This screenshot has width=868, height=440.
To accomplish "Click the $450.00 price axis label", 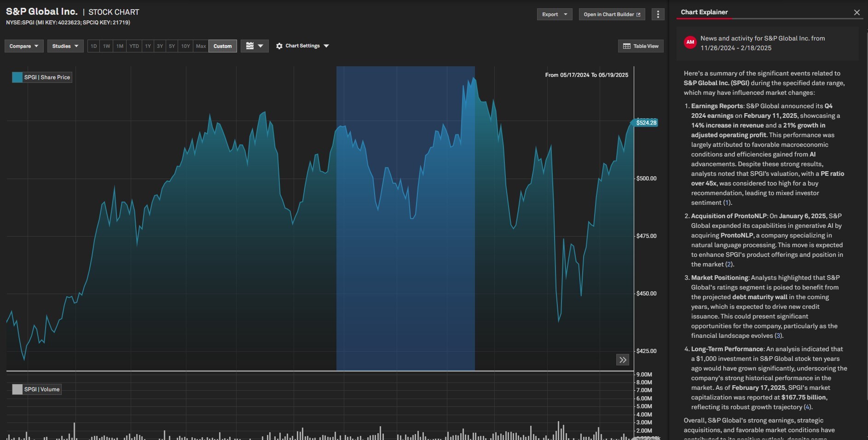I will tap(646, 294).
